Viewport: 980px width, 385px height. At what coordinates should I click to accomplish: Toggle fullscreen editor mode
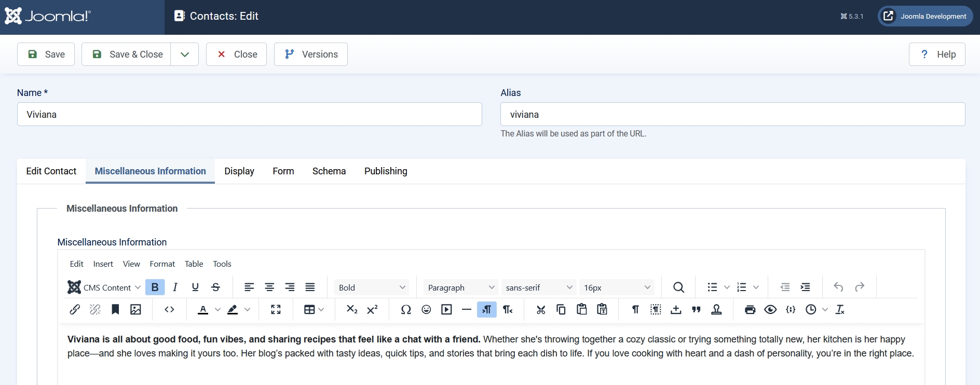tap(276, 309)
